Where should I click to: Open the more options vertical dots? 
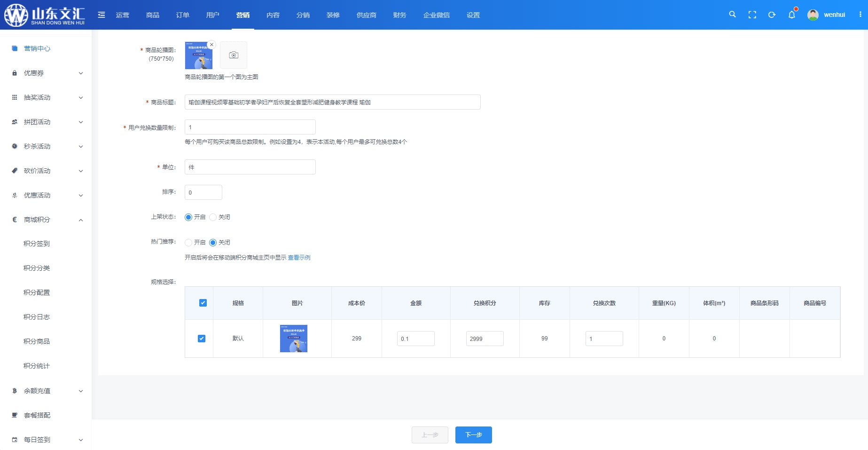[x=860, y=15]
